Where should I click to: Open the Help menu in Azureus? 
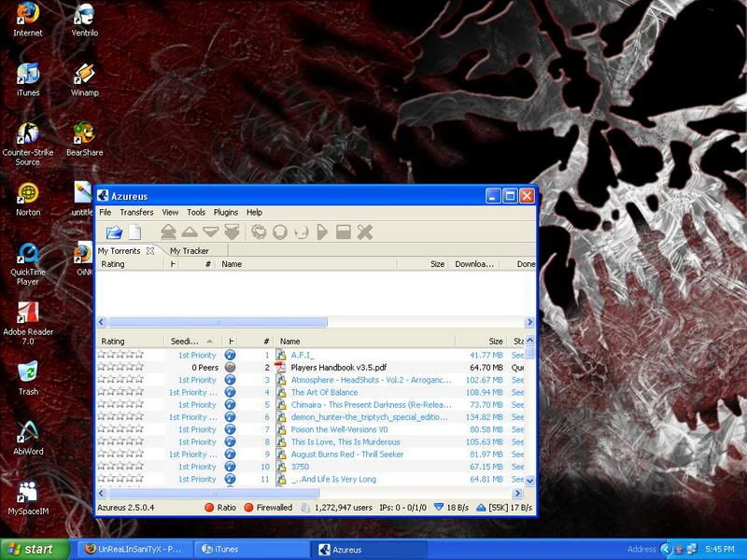(x=254, y=213)
